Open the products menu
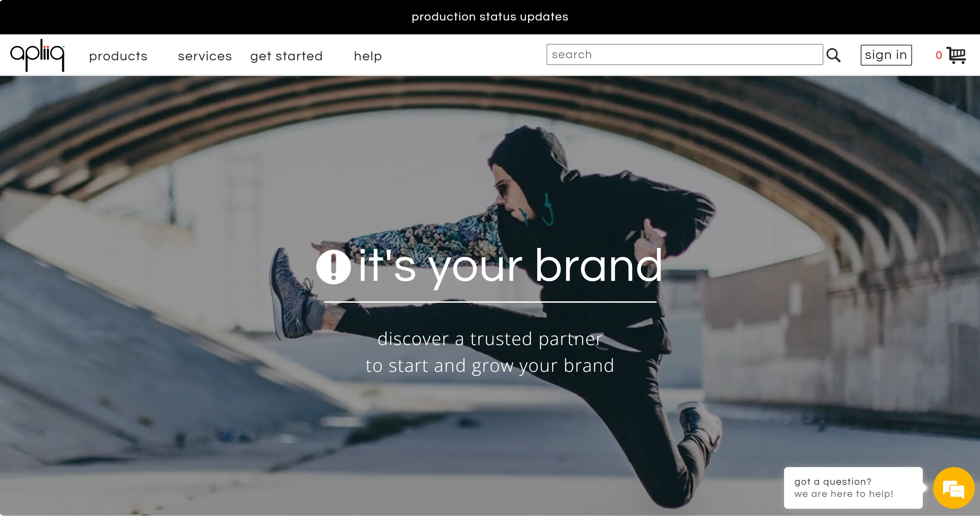Screen dimensions: 980x516 click(x=118, y=56)
